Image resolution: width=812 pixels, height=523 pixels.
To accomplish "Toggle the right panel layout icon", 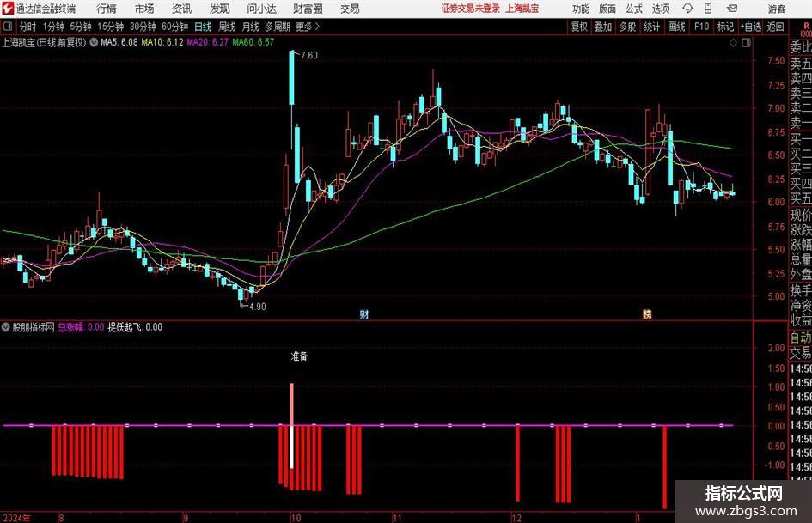I will coord(746,43).
